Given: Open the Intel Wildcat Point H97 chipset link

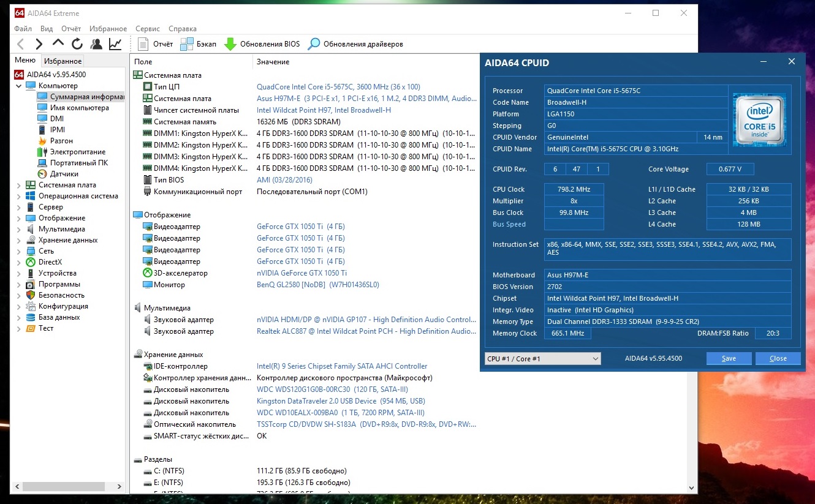Looking at the screenshot, I should [x=324, y=110].
